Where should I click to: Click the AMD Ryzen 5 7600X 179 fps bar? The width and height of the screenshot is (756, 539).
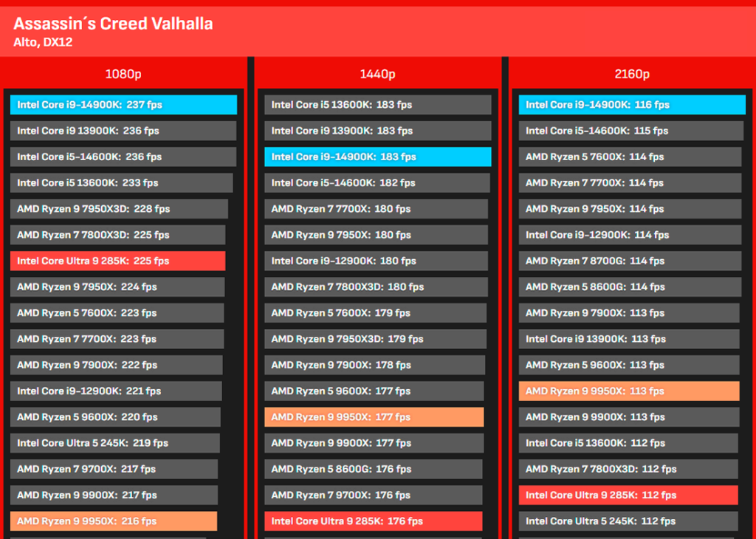coord(375,313)
